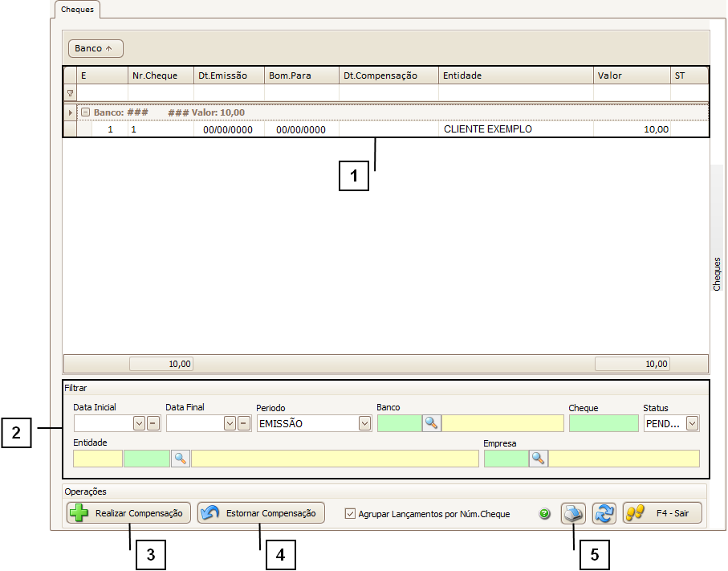Image resolution: width=728 pixels, height=571 pixels.
Task: Select the Cheques tab at top
Action: [77, 10]
